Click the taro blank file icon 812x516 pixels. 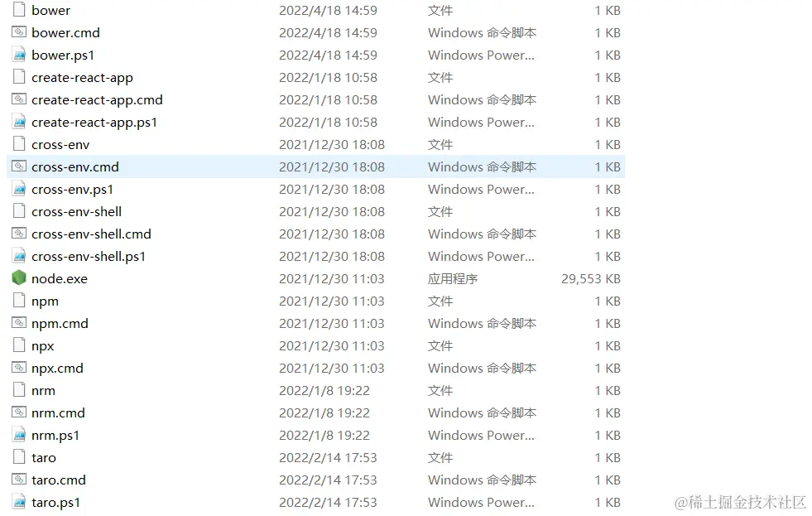click(x=19, y=457)
